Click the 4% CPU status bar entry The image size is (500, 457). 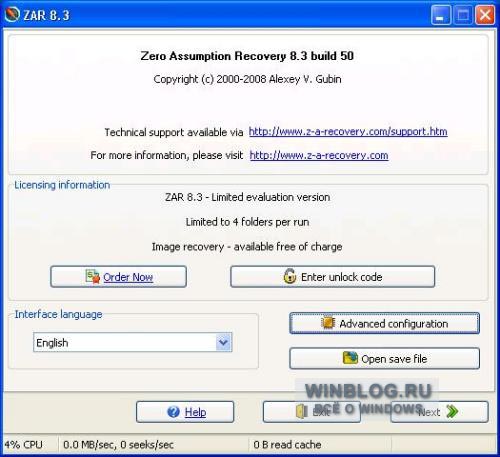pos(23,445)
